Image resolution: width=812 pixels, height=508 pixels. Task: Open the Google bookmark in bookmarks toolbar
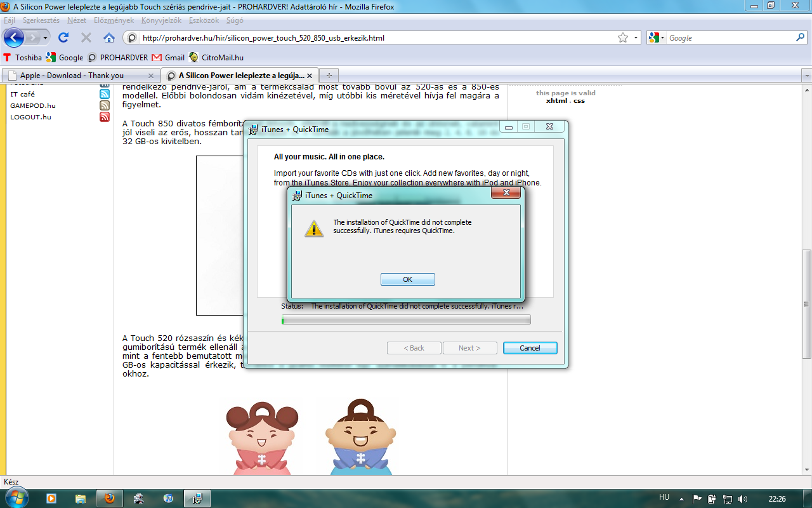[x=65, y=57]
